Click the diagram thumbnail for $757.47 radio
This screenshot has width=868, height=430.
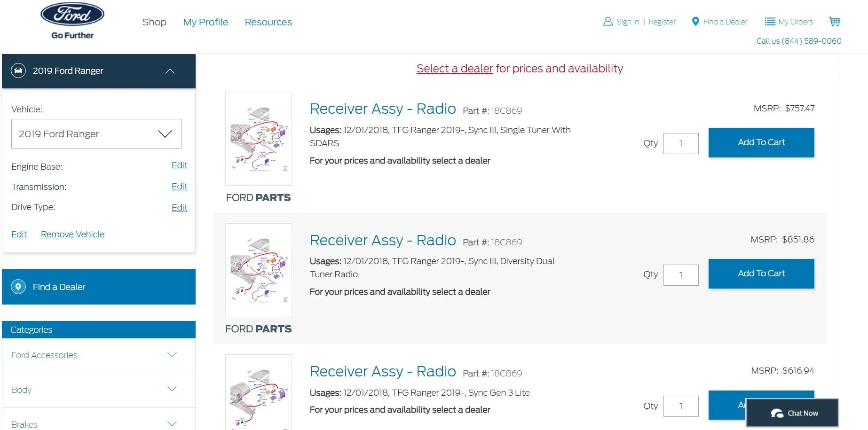(259, 139)
